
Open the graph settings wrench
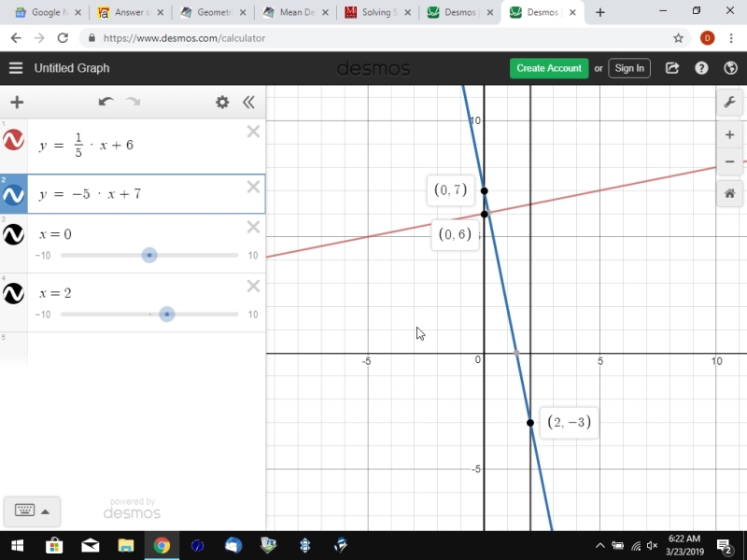pyautogui.click(x=729, y=102)
